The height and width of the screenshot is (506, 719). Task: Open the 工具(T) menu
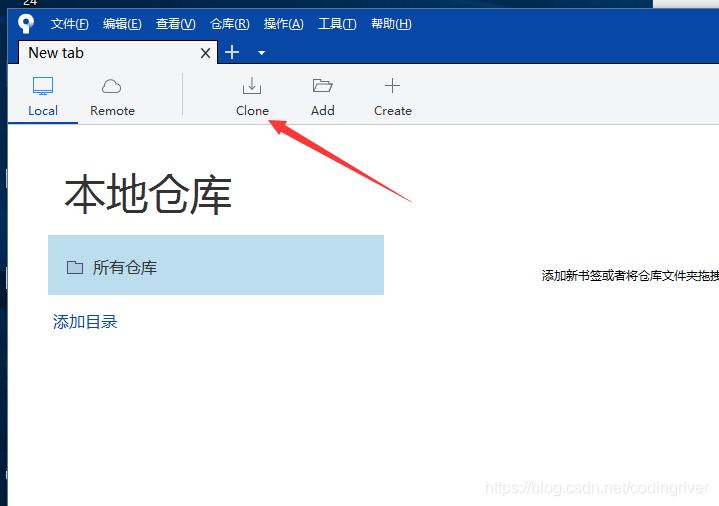click(337, 24)
